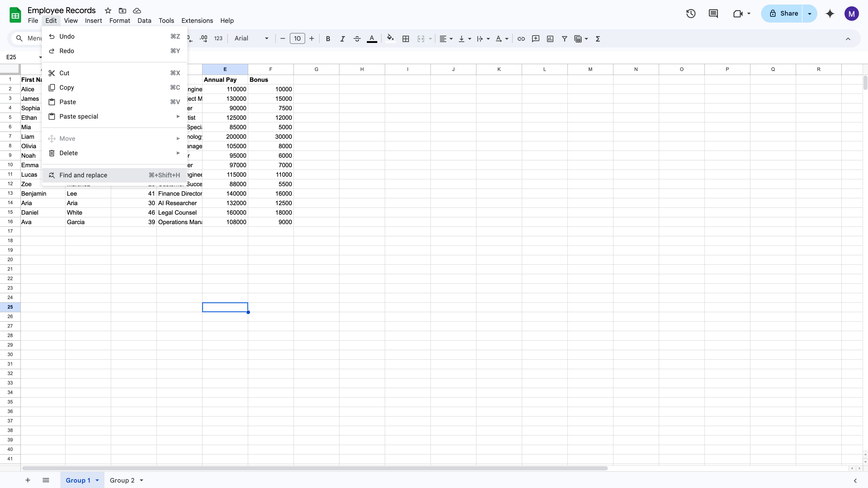Open the Gemini sparkle icon

point(830,14)
